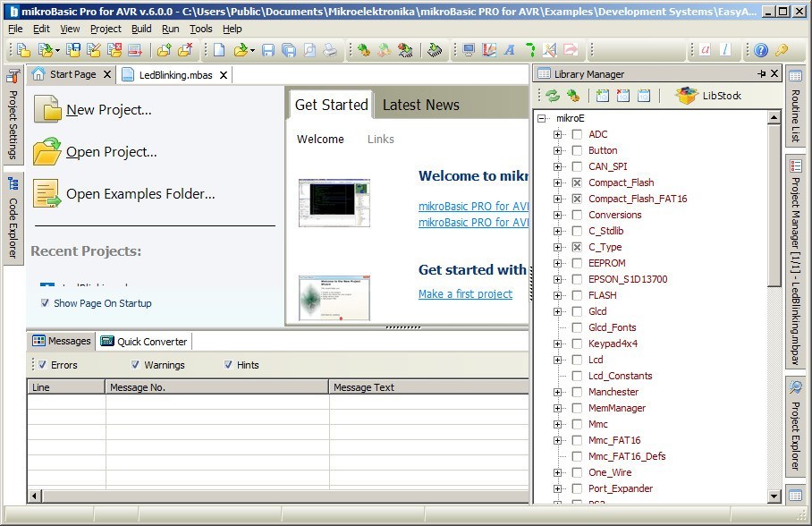The width and height of the screenshot is (812, 526).
Task: Click the Clear All libraries icon
Action: (x=623, y=96)
